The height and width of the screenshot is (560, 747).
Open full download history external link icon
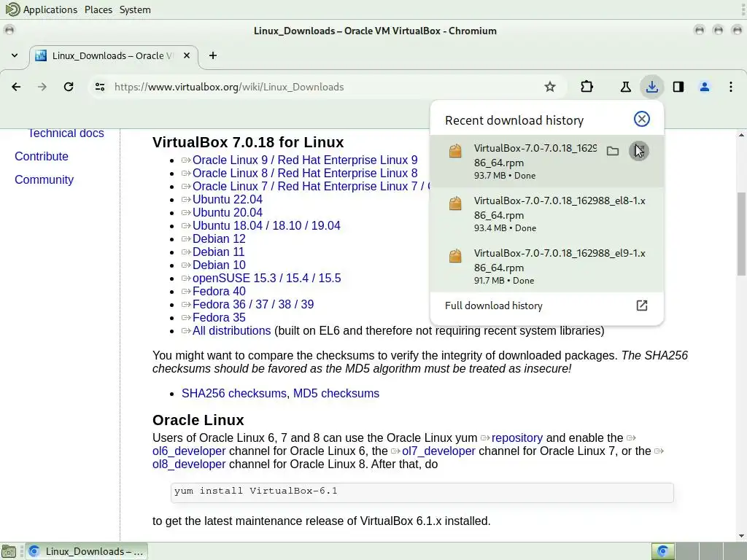[642, 306]
